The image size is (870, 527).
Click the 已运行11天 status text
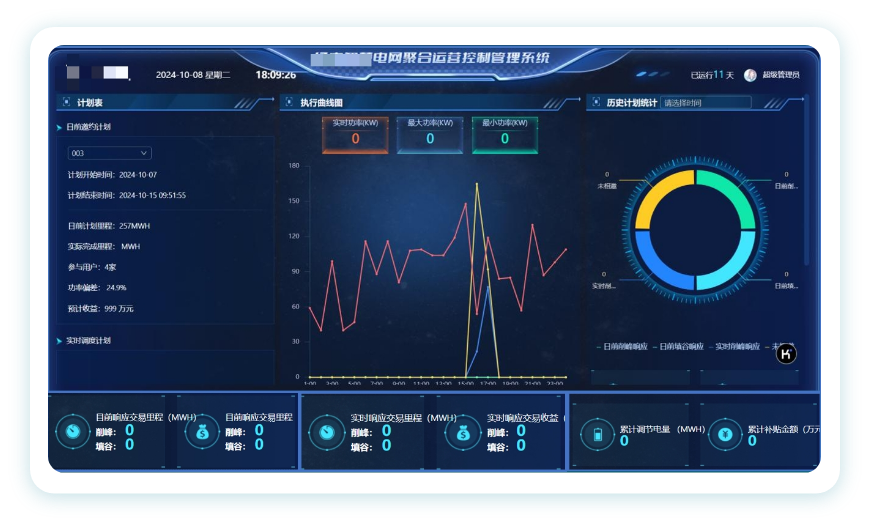click(712, 75)
